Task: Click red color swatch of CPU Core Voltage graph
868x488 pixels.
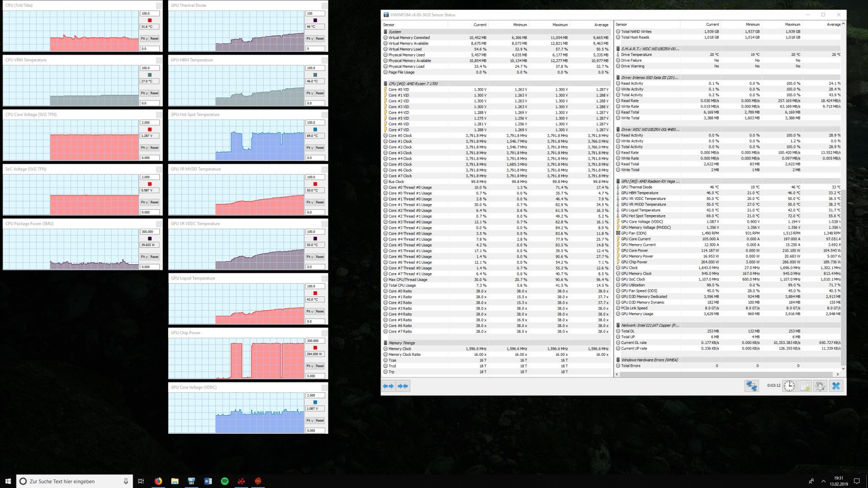Action: click(150, 129)
